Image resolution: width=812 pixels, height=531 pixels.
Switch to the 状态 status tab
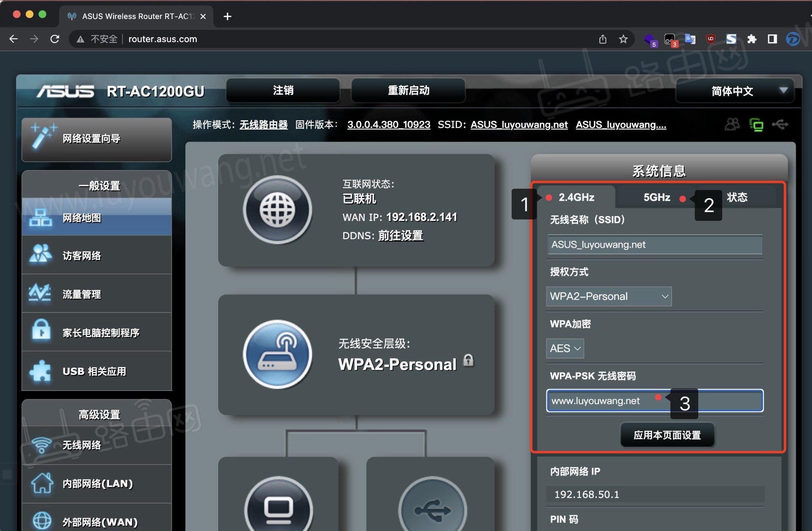coord(737,197)
